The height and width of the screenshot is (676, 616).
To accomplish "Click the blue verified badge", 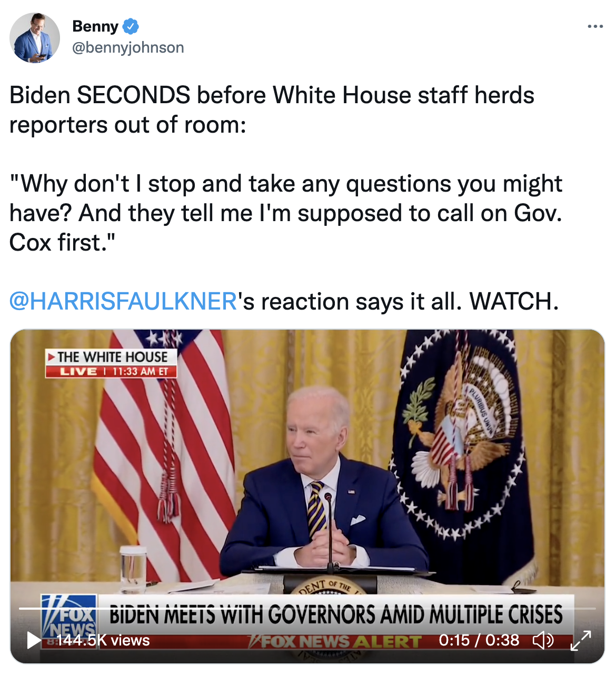I will click(131, 26).
